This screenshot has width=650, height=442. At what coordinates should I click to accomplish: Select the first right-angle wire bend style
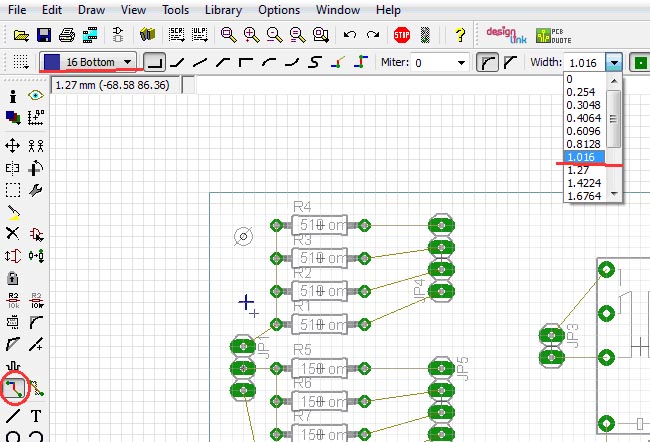154,62
